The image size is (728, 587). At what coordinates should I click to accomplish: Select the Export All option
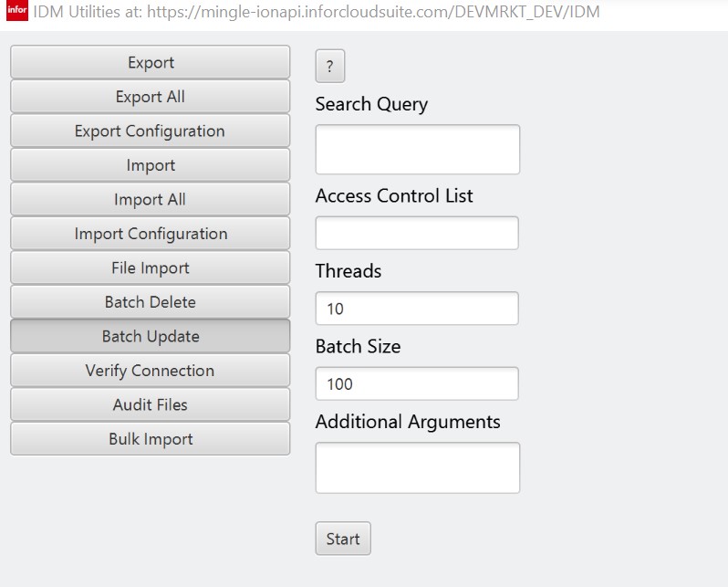click(151, 97)
